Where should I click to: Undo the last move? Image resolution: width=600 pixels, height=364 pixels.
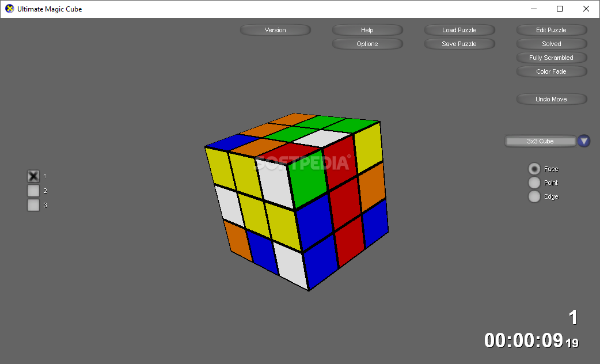pos(552,99)
